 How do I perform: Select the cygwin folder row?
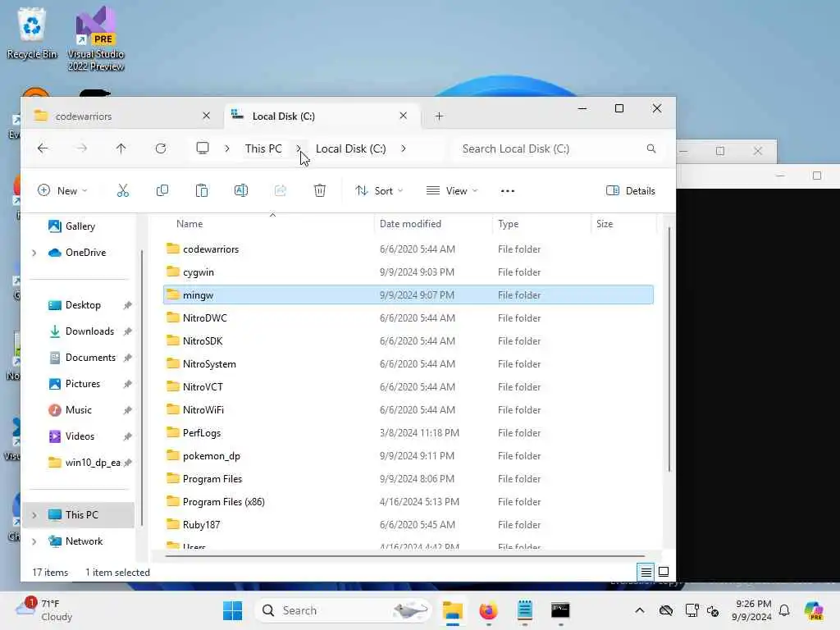point(409,272)
